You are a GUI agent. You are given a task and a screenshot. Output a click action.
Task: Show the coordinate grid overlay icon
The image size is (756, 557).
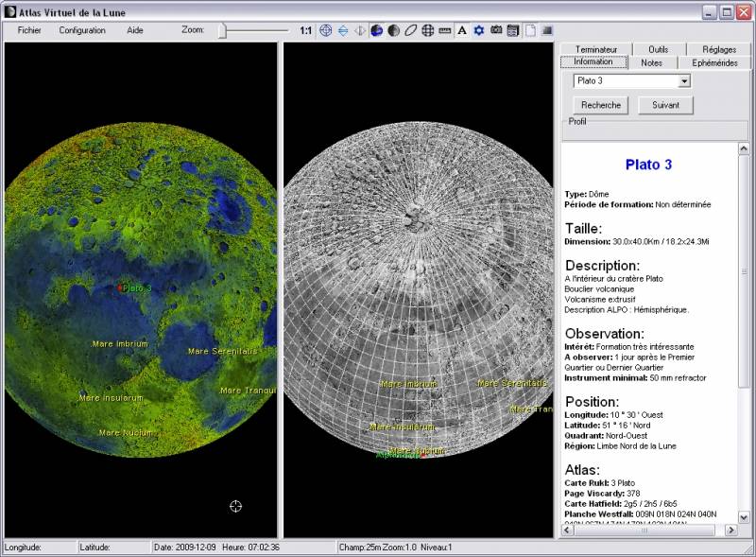tap(428, 30)
